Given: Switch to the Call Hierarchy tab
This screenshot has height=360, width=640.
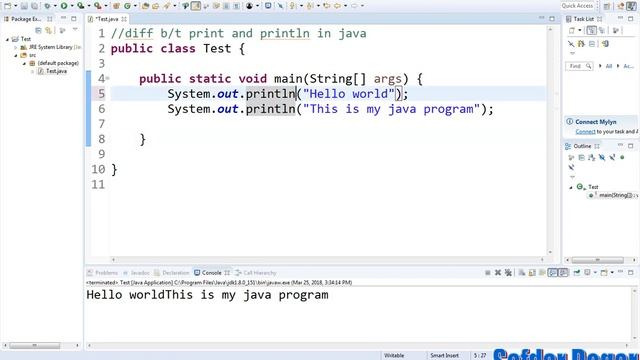Looking at the screenshot, I should [256, 273].
